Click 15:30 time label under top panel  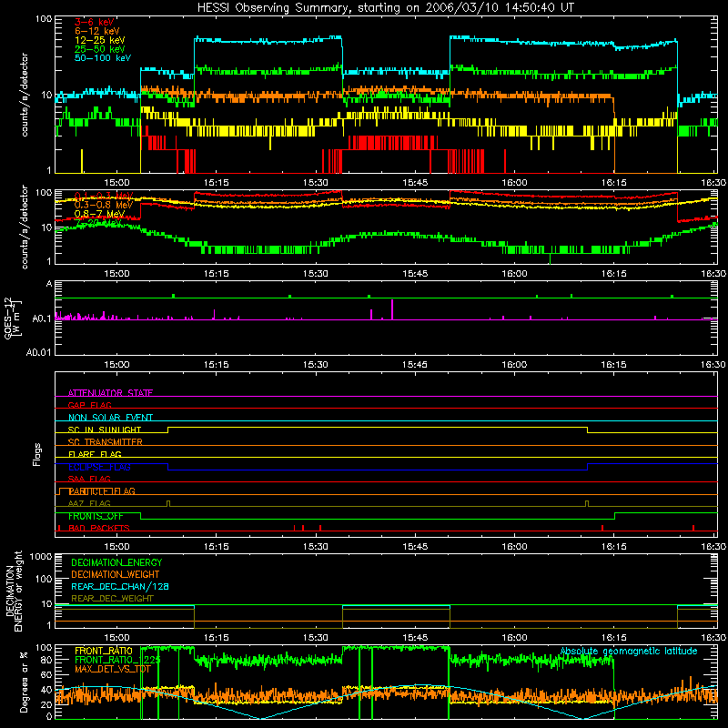coord(315,183)
